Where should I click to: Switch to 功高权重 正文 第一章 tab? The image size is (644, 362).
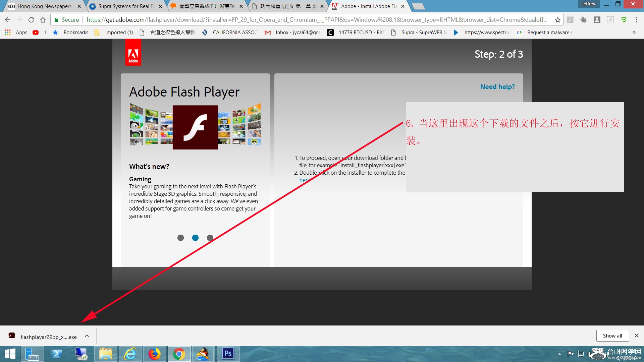click(x=288, y=6)
